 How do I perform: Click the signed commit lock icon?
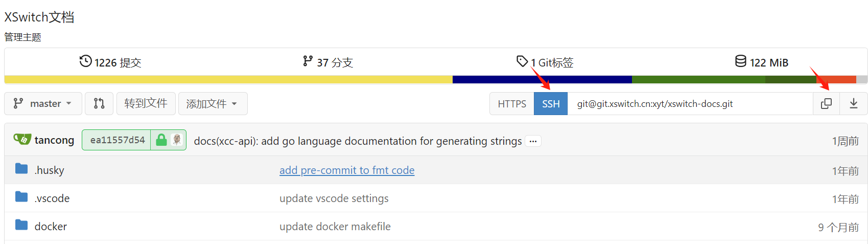(x=161, y=140)
